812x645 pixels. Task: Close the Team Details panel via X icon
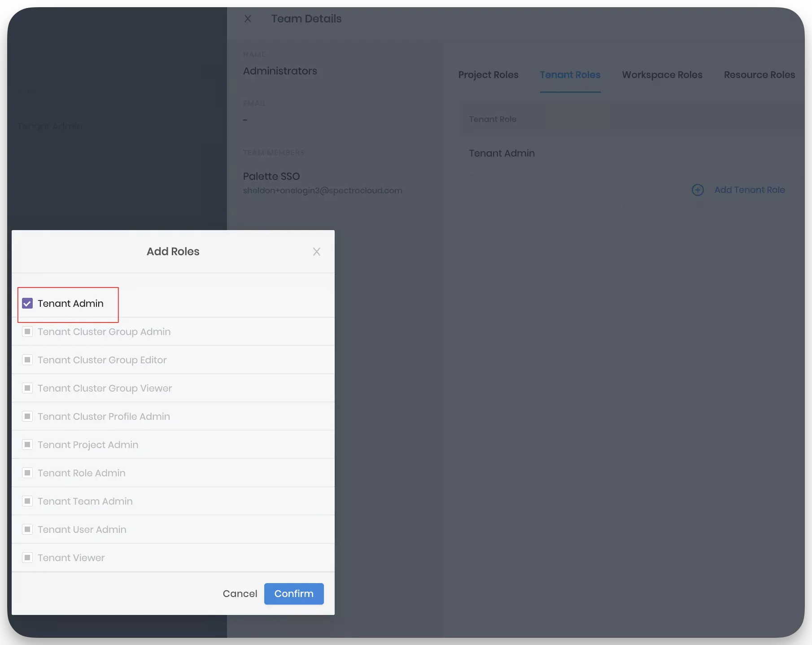pos(248,18)
